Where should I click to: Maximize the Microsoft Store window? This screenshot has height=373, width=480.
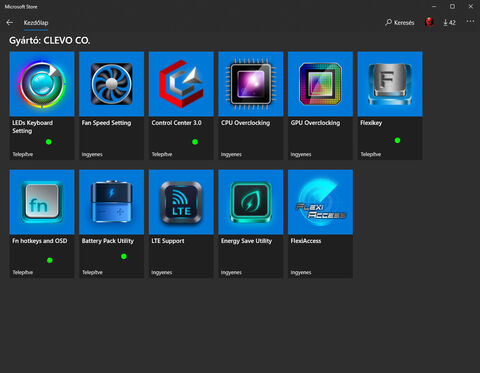point(452,6)
